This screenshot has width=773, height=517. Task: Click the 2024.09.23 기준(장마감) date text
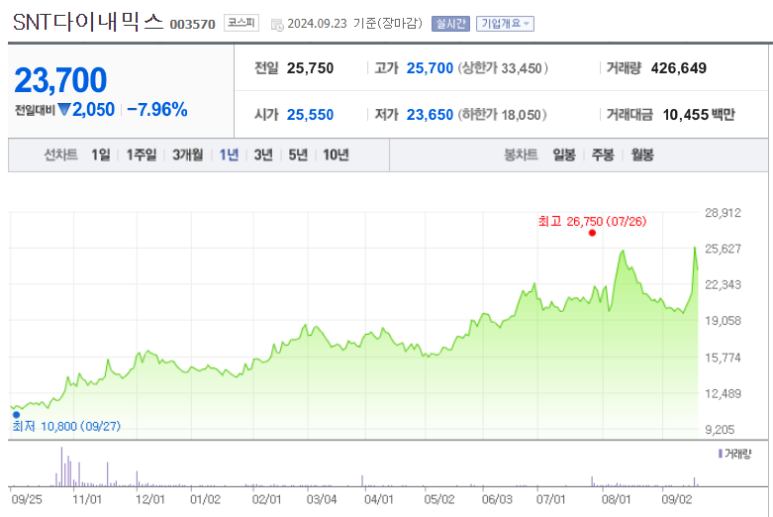pos(355,24)
